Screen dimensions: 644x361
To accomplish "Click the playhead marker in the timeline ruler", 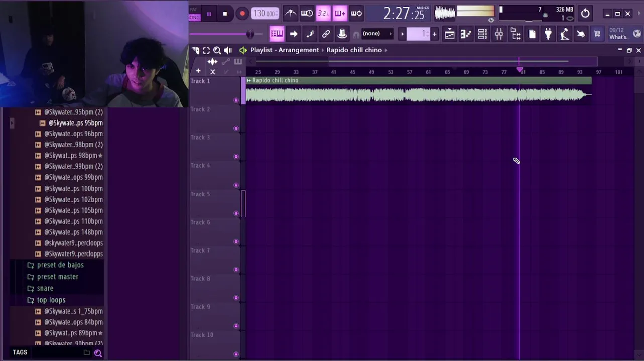I will click(x=520, y=70).
